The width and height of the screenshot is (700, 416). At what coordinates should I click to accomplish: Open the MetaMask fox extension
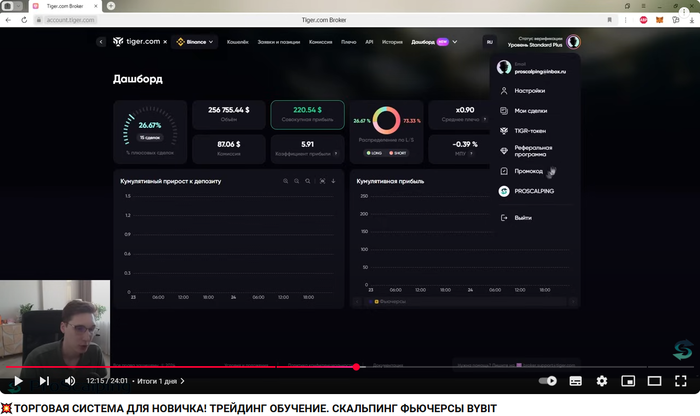659,20
